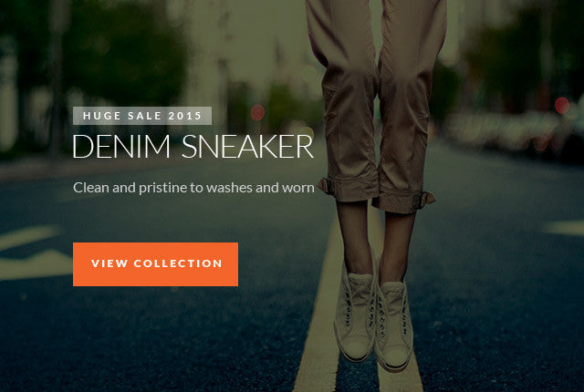Click the '2015' text in the badge
This screenshot has width=584, height=392.
coord(184,116)
